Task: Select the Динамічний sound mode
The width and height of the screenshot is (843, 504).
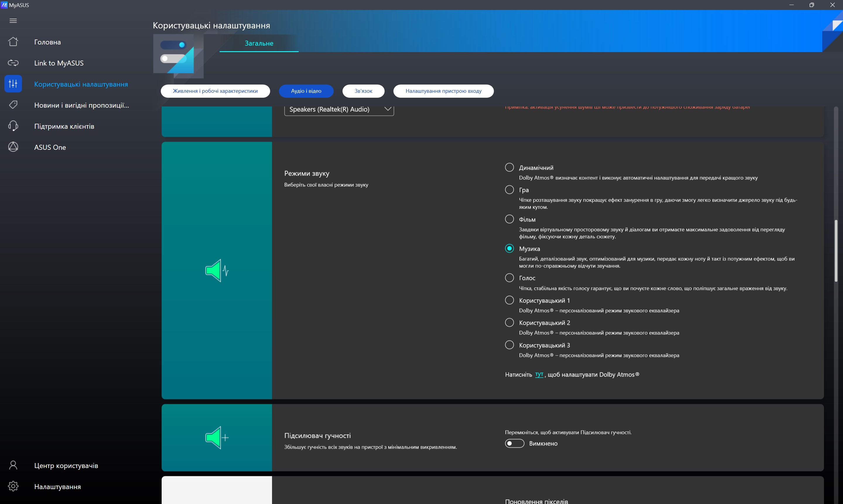Action: pyautogui.click(x=509, y=167)
